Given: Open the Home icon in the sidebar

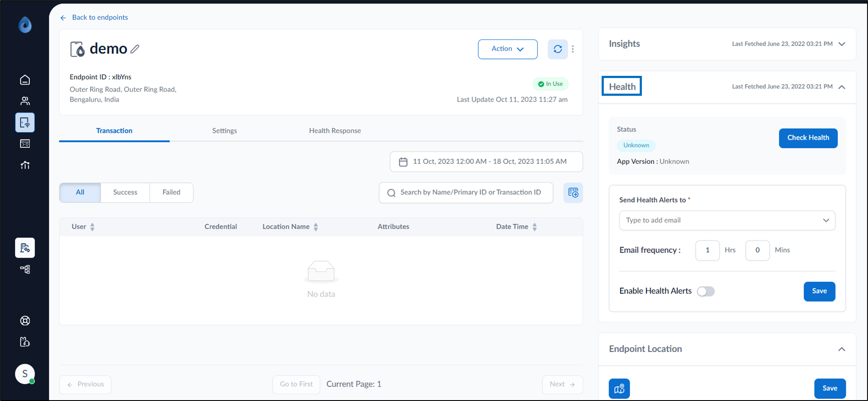Looking at the screenshot, I should (25, 80).
